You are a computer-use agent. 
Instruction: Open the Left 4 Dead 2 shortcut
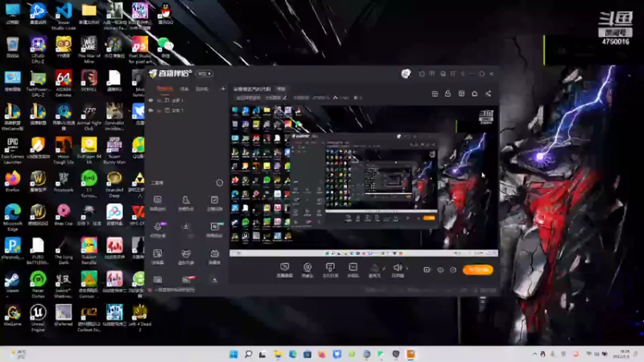(139, 318)
